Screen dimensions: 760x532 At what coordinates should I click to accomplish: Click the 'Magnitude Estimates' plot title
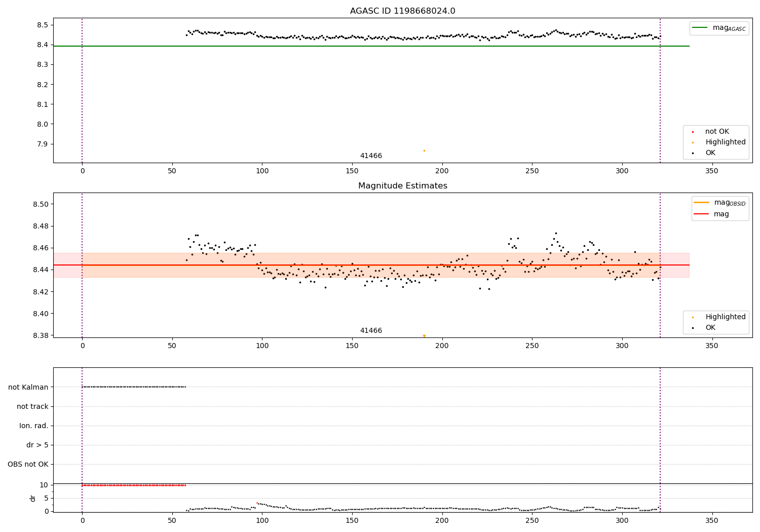(402, 186)
